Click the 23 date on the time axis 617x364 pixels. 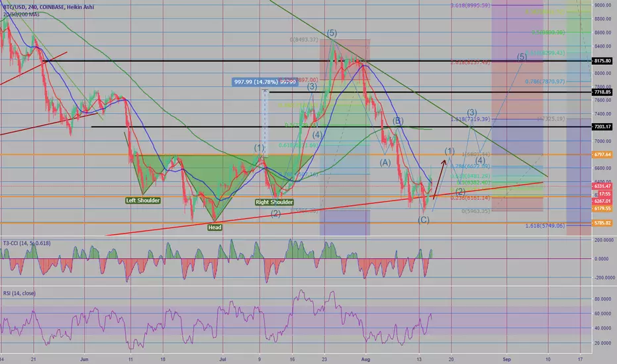click(324, 359)
